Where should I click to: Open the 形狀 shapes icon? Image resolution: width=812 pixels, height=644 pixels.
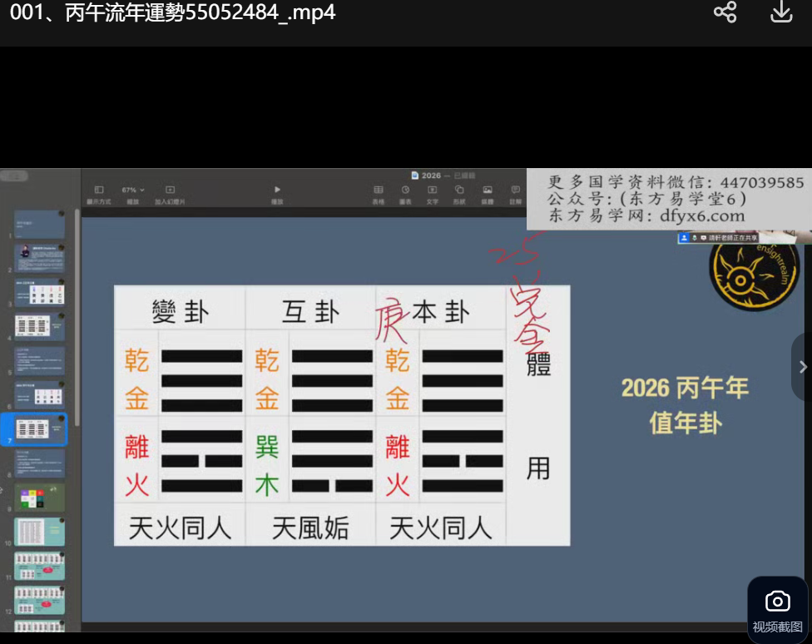459,191
